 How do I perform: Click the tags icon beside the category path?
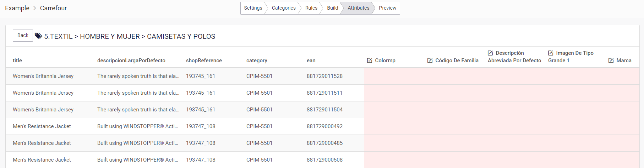click(x=38, y=36)
